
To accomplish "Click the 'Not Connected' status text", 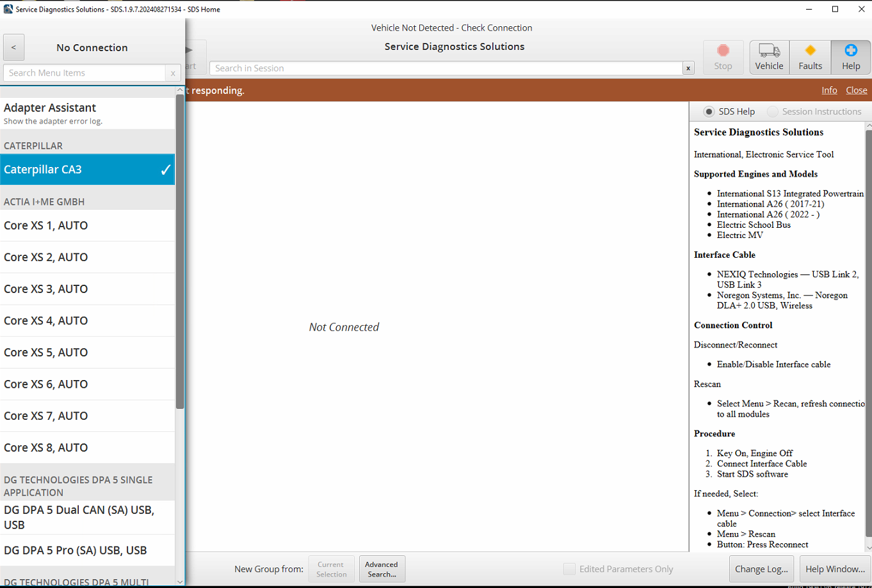I will pos(344,327).
